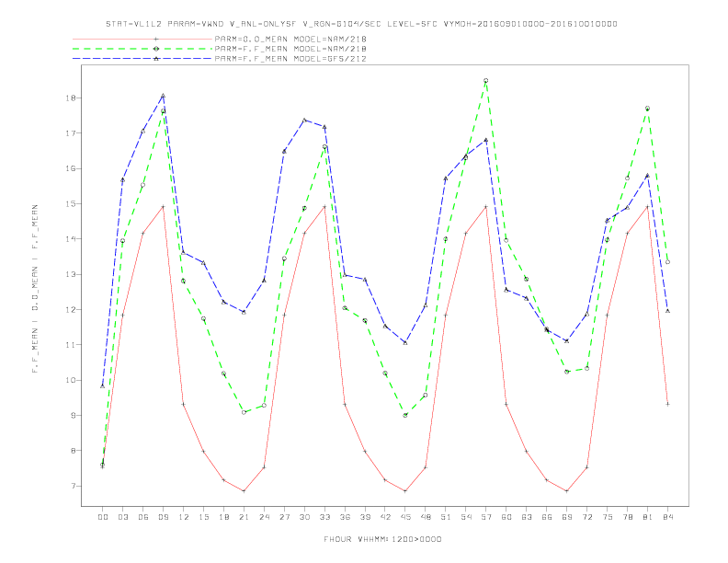728x563 pixels.
Task: Click the blue triangle peak marker at hour 09
Action: tap(163, 96)
